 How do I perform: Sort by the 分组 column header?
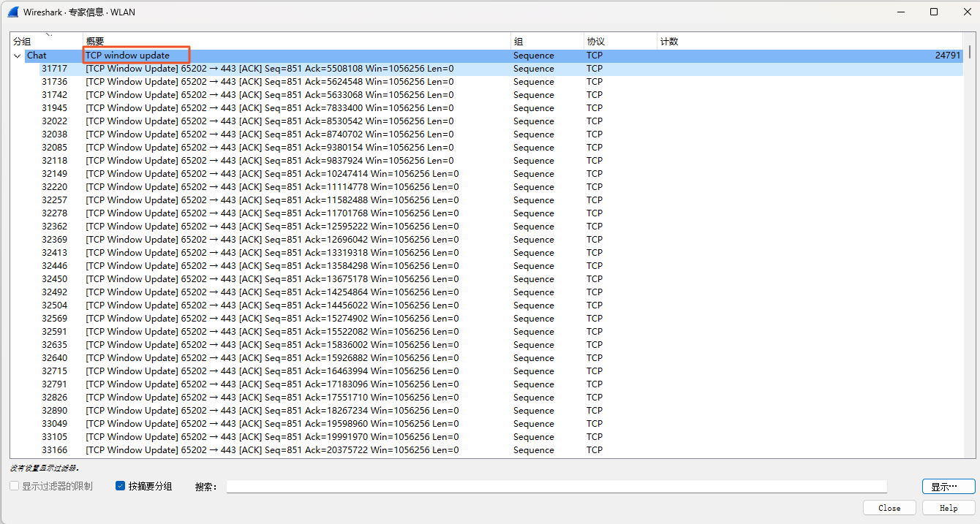click(47, 42)
